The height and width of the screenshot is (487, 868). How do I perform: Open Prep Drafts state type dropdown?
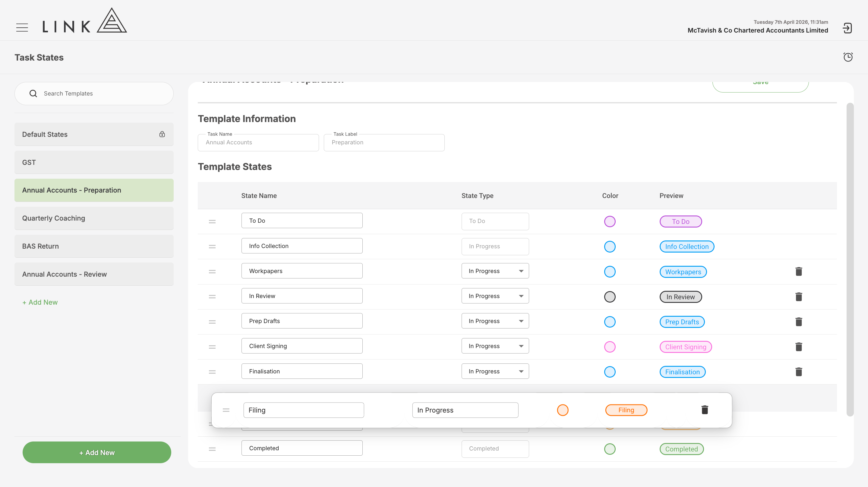tap(495, 321)
